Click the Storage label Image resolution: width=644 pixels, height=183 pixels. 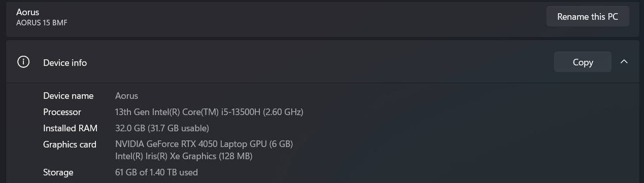(x=58, y=172)
